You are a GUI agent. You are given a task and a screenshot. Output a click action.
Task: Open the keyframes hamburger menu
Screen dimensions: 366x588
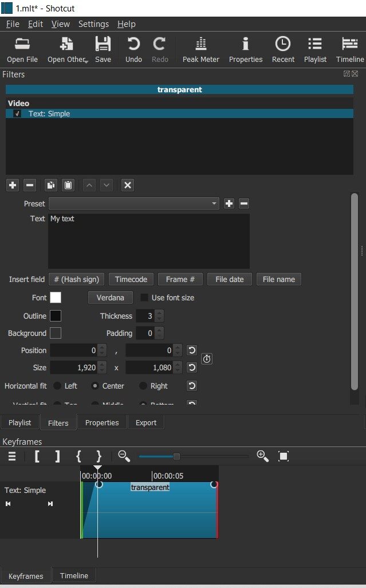12,456
